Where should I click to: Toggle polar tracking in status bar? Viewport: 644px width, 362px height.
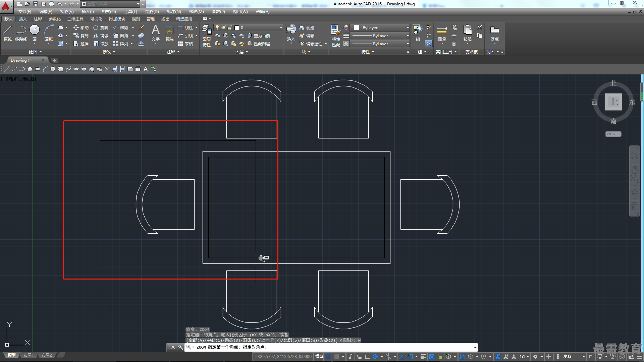375,357
